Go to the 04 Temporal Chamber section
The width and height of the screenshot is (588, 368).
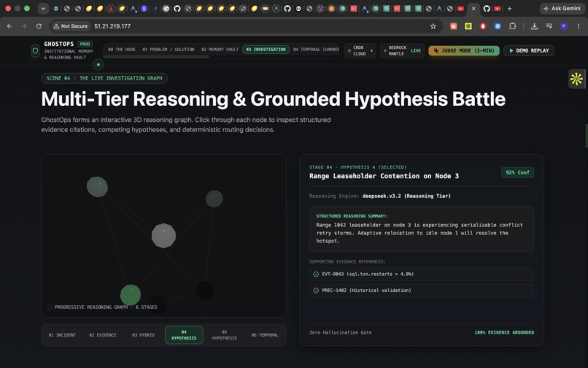click(x=316, y=50)
